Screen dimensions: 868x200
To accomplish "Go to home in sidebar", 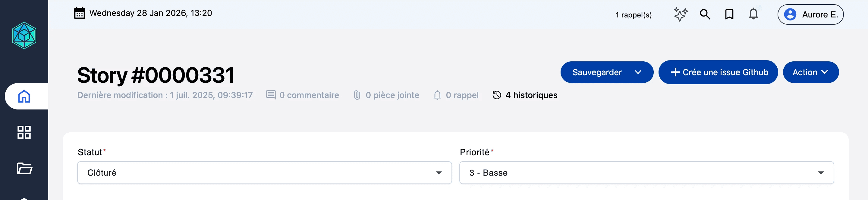I will click(24, 97).
